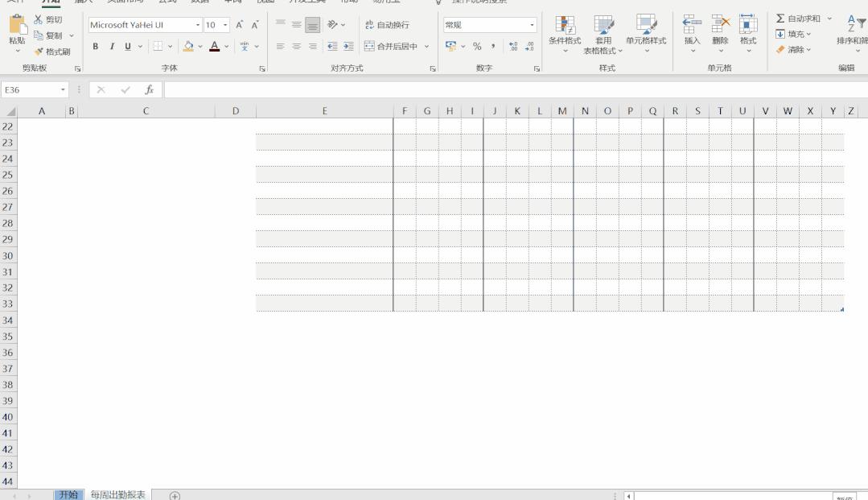Switch to the 每周出勤报表 sheet tab
The image size is (868, 500).
(x=118, y=494)
